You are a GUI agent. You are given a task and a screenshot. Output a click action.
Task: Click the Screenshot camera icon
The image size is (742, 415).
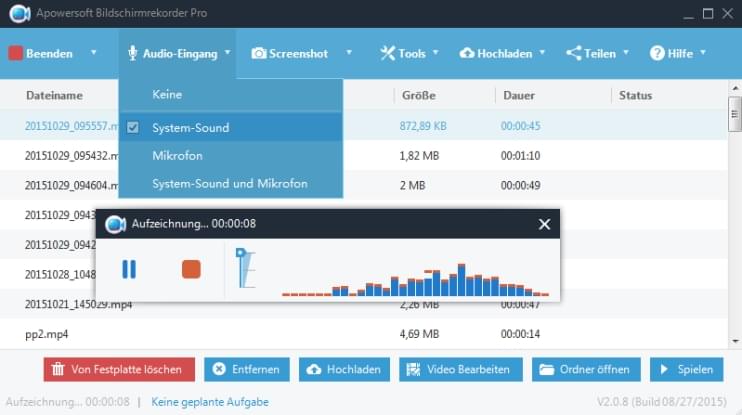coord(259,53)
